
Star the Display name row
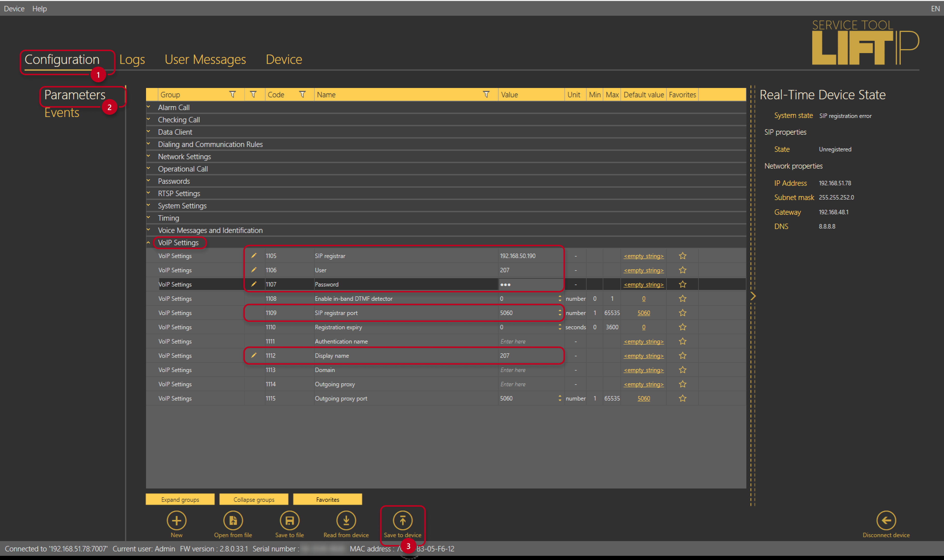[682, 356]
